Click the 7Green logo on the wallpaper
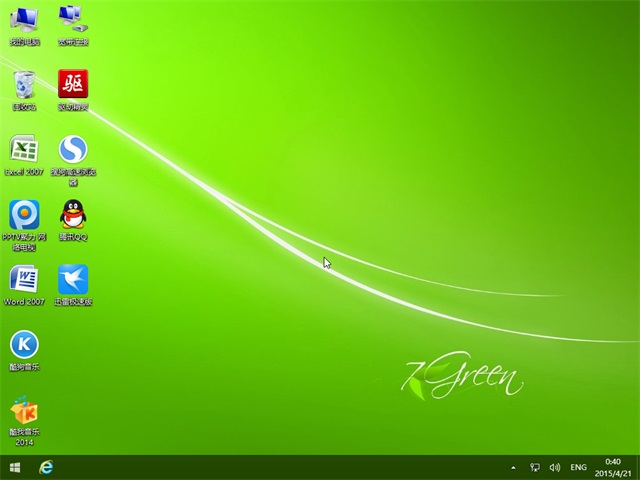 pos(462,378)
